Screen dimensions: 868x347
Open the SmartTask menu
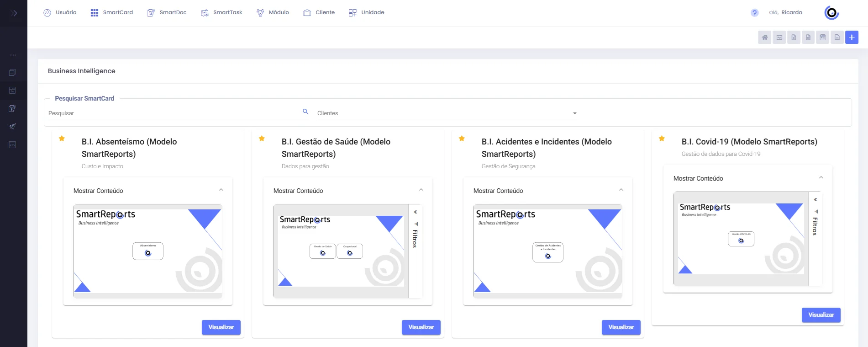[221, 13]
